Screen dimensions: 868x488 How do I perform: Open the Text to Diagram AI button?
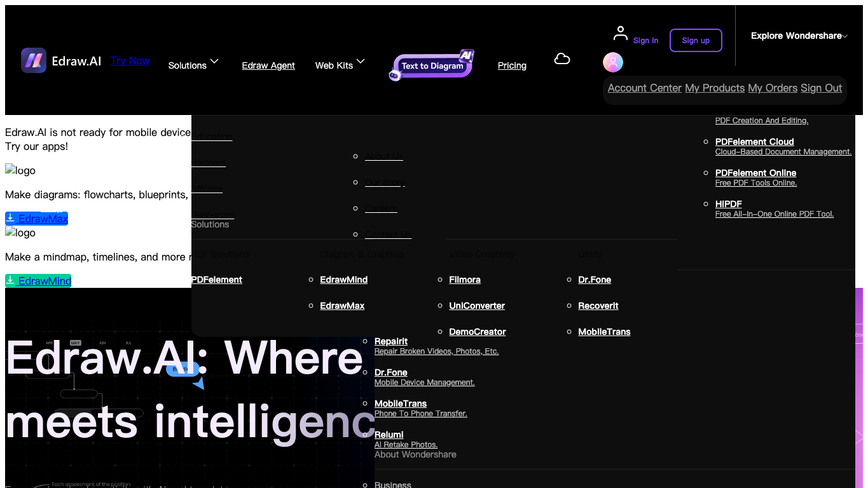click(432, 65)
